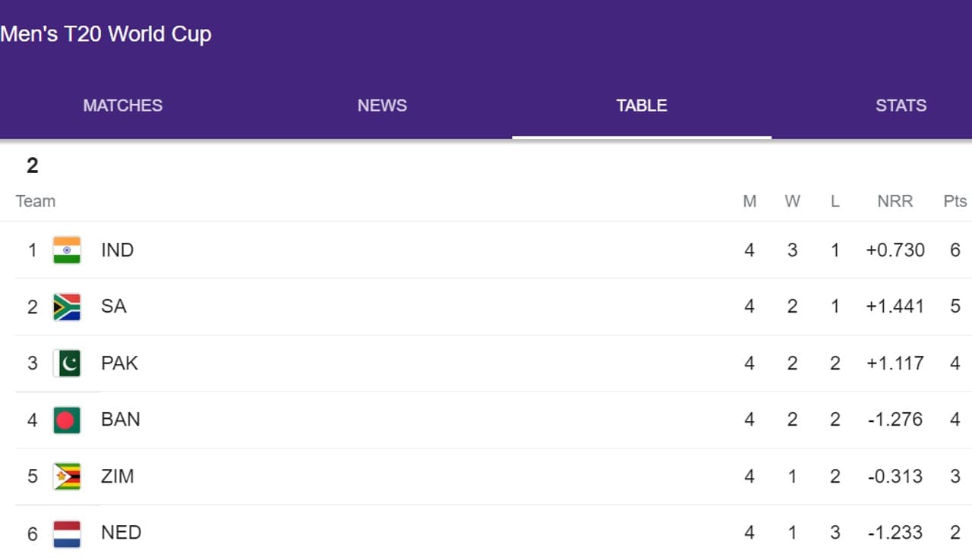
Task: Click the India flag icon
Action: 67,250
